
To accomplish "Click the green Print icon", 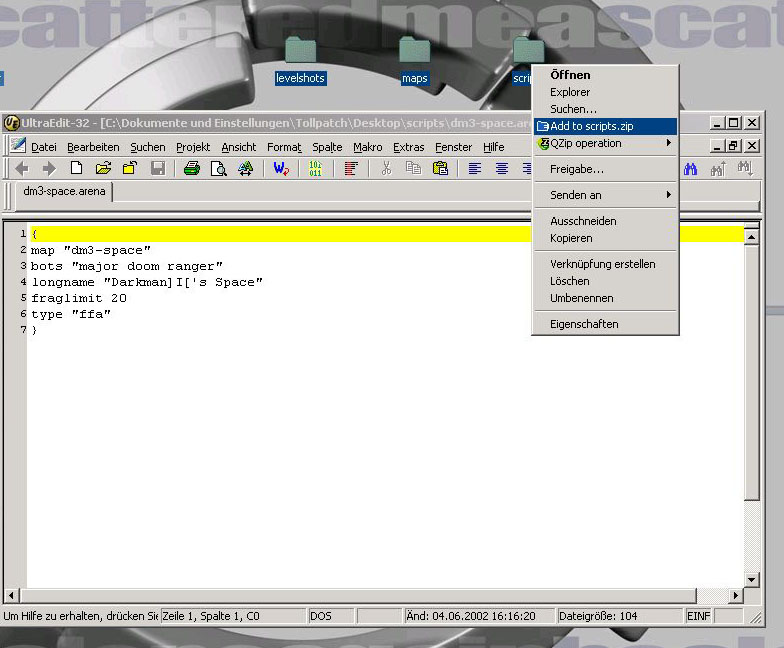I will tap(192, 168).
